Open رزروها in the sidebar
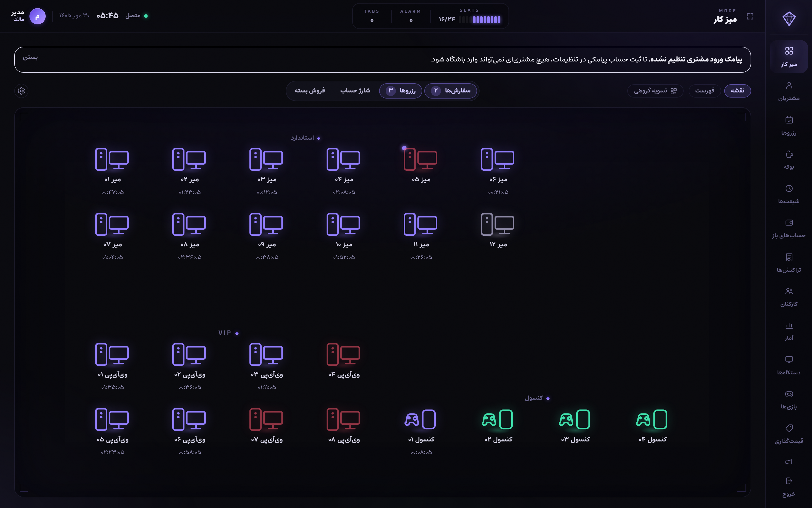Viewport: 812px width, 508px height. pos(788,125)
